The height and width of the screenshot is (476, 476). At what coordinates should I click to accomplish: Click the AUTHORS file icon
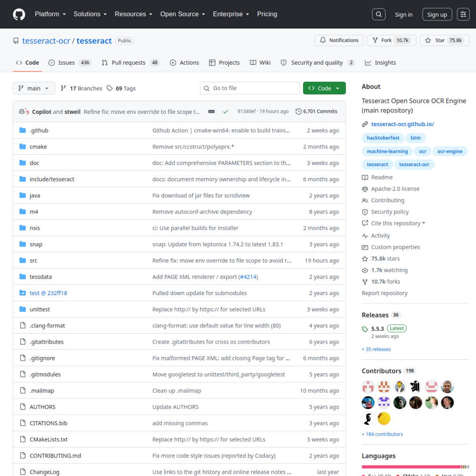22,407
